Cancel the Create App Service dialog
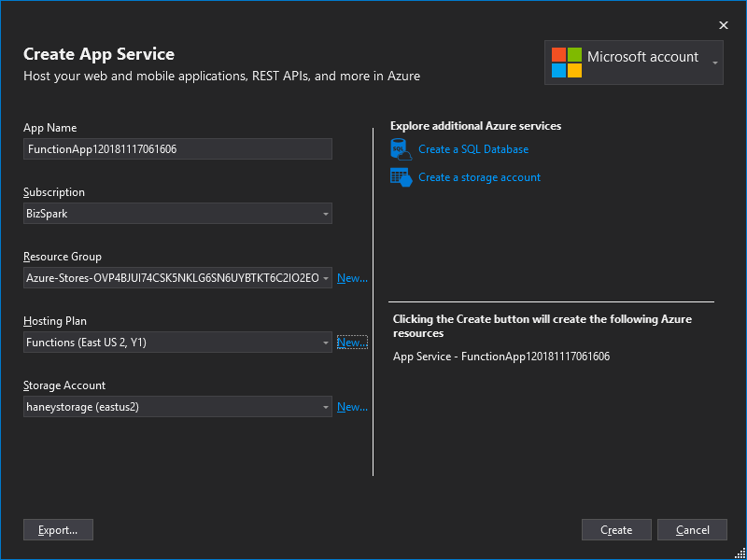Screen dimensions: 747x560 click(692, 529)
